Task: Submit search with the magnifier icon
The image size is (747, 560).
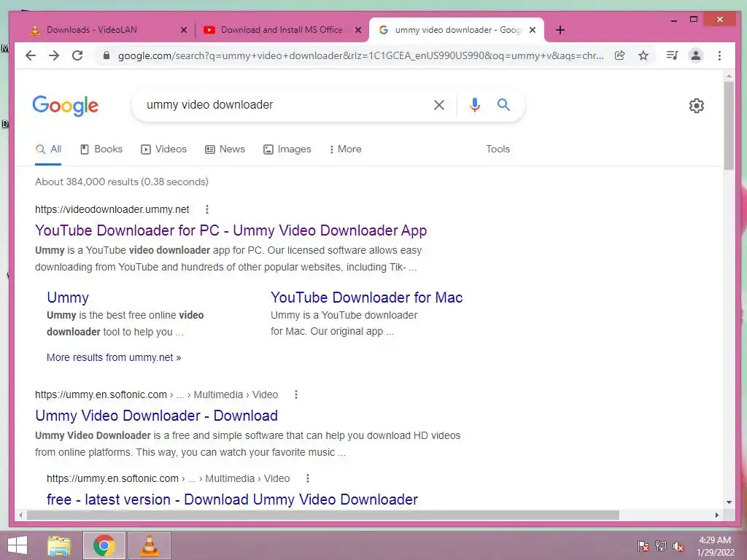Action: pyautogui.click(x=503, y=105)
